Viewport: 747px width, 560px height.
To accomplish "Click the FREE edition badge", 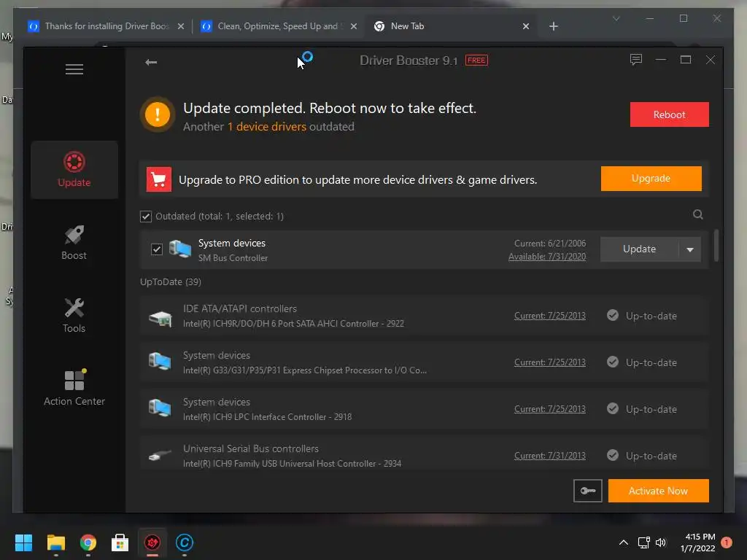I will 476,61.
